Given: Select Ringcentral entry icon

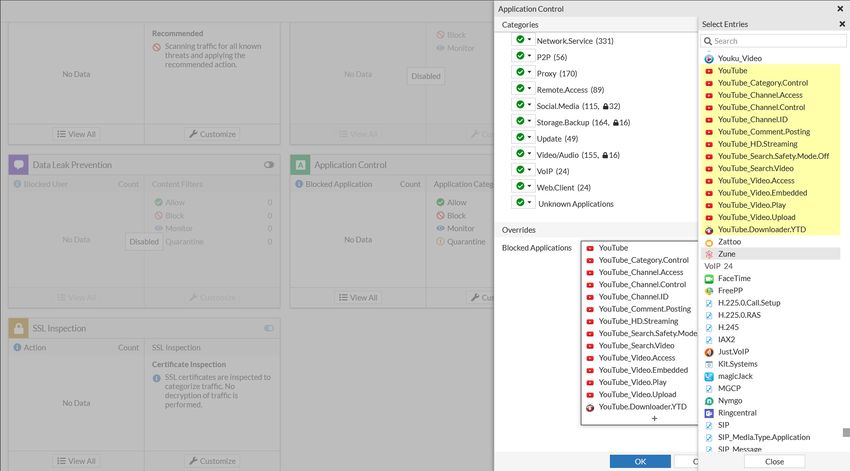Looking at the screenshot, I should (709, 413).
